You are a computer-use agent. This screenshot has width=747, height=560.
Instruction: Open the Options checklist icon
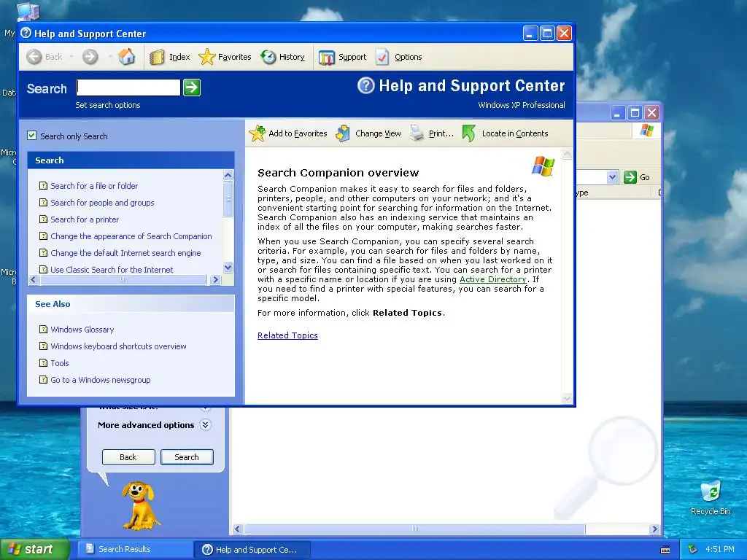382,57
